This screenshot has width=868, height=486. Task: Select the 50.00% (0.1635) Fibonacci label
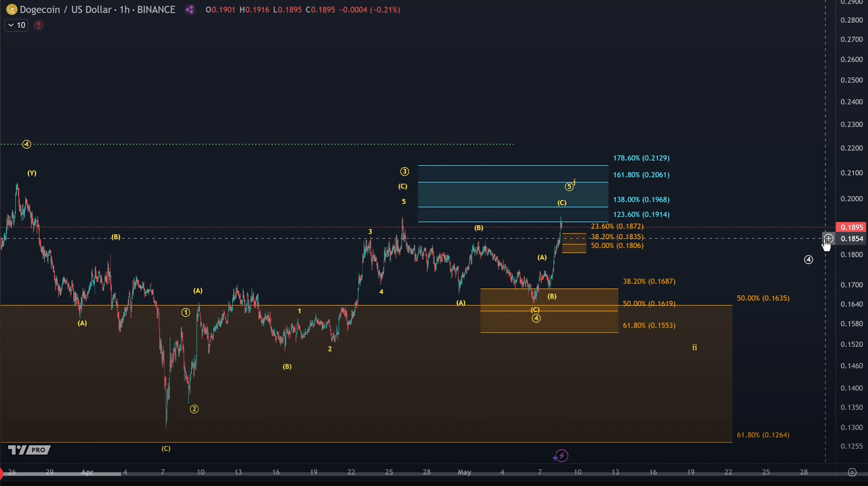pyautogui.click(x=763, y=298)
